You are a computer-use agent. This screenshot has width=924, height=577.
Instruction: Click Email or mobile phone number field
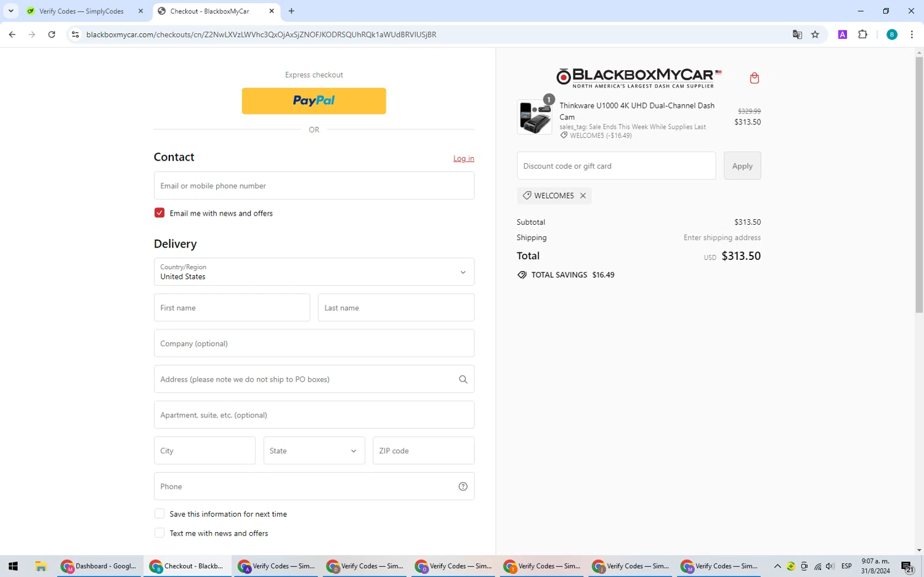314,185
